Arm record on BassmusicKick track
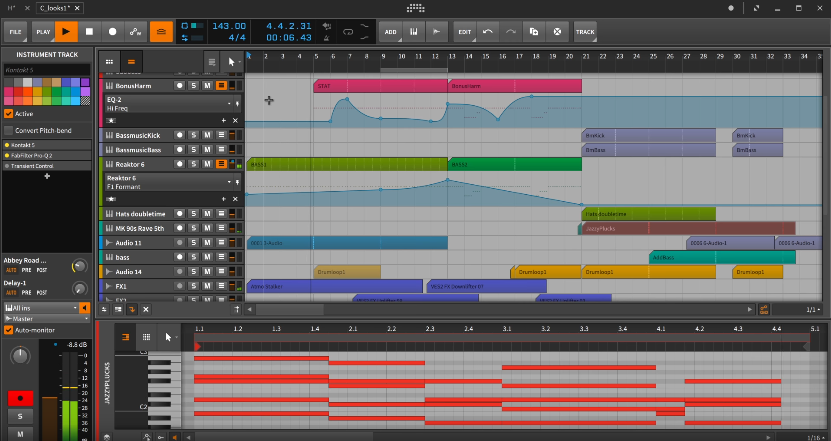The height and width of the screenshot is (441, 831). pos(180,135)
